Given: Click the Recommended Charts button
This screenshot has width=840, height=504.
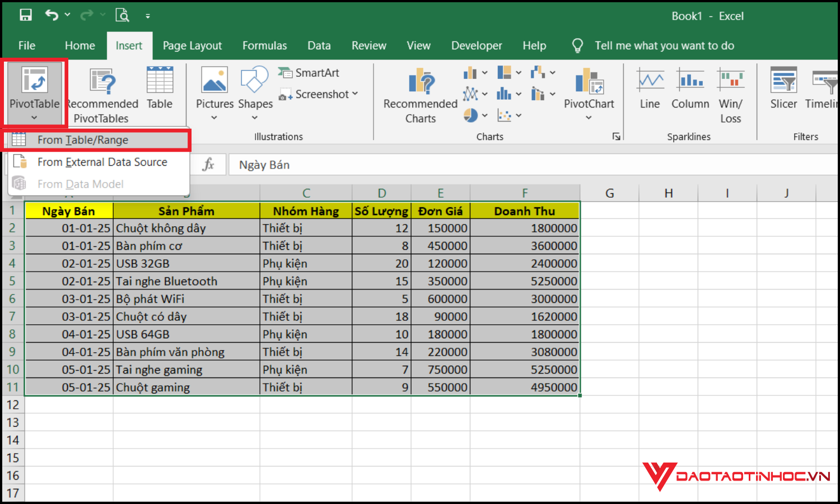Looking at the screenshot, I should [x=420, y=94].
